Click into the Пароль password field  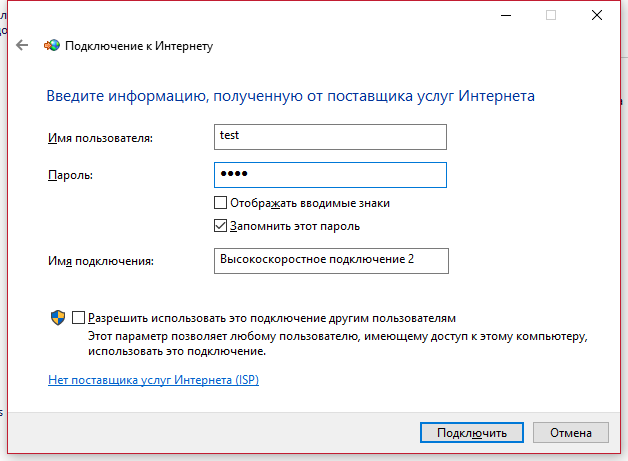pos(330,175)
